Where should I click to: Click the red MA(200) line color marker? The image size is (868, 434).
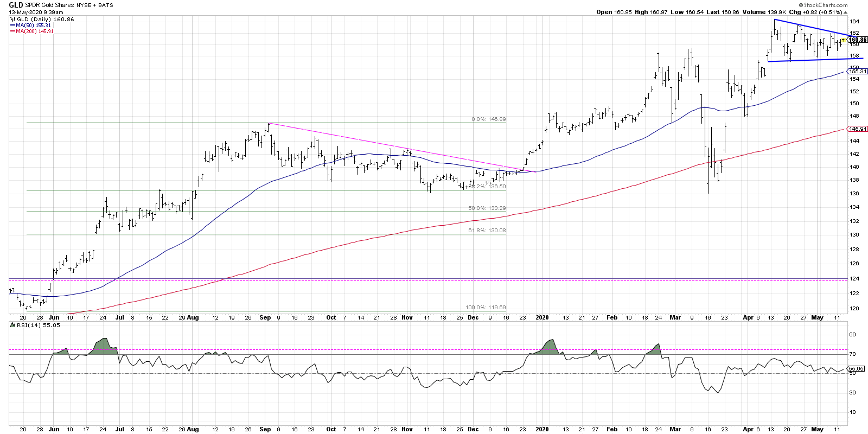[12, 31]
